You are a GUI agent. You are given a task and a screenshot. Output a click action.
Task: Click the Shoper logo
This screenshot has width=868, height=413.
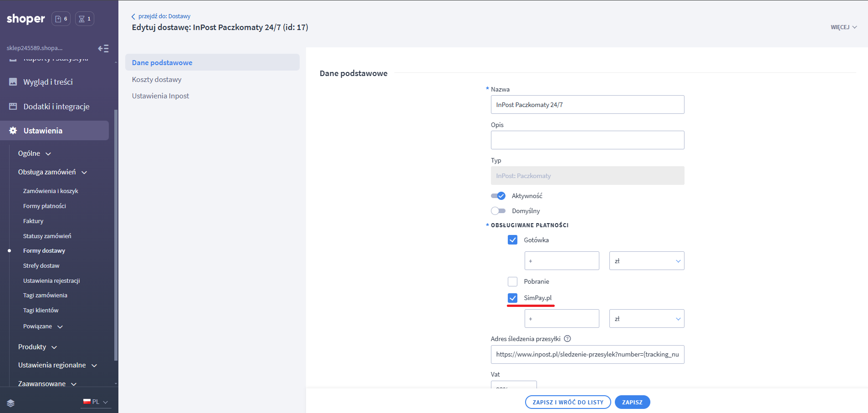pyautogui.click(x=26, y=19)
